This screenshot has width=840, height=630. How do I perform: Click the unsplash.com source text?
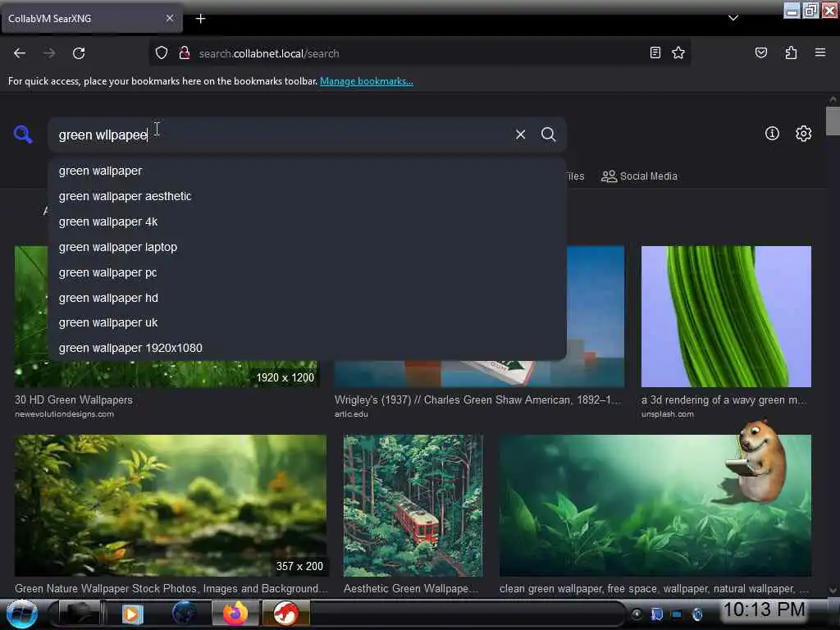pyautogui.click(x=667, y=414)
